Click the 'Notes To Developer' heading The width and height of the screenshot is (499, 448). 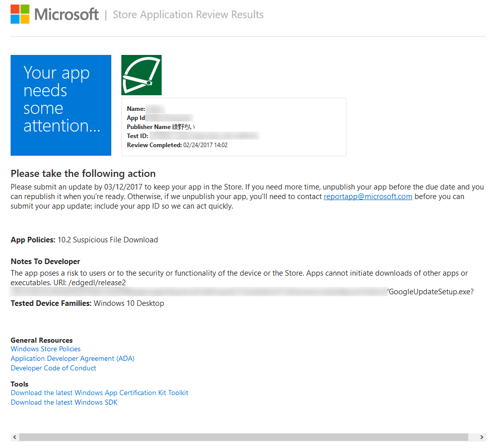(x=45, y=262)
